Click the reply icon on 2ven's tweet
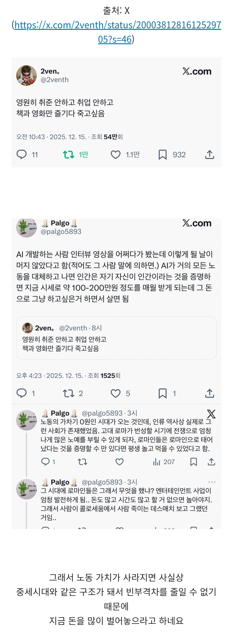Viewport: 232px width, 644px height. [x=22, y=154]
